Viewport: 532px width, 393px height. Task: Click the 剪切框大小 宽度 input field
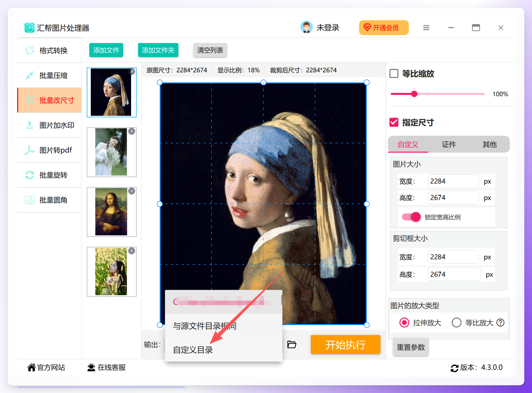coord(453,257)
